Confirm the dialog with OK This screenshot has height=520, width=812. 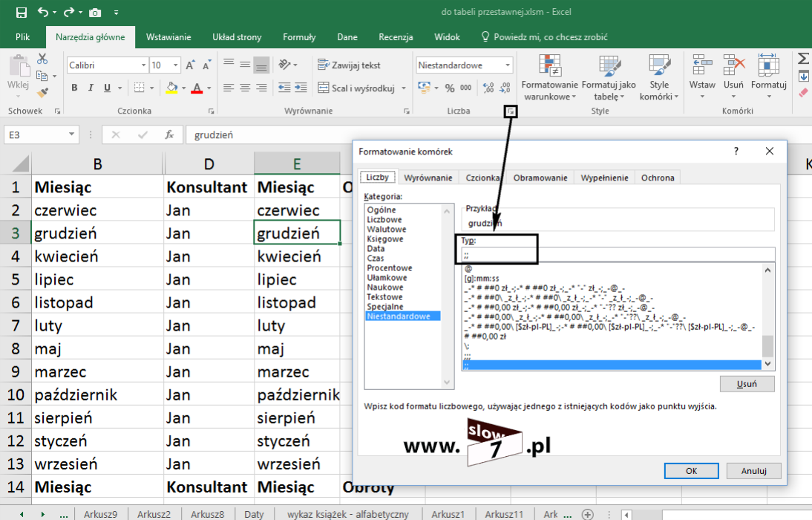[x=691, y=471]
